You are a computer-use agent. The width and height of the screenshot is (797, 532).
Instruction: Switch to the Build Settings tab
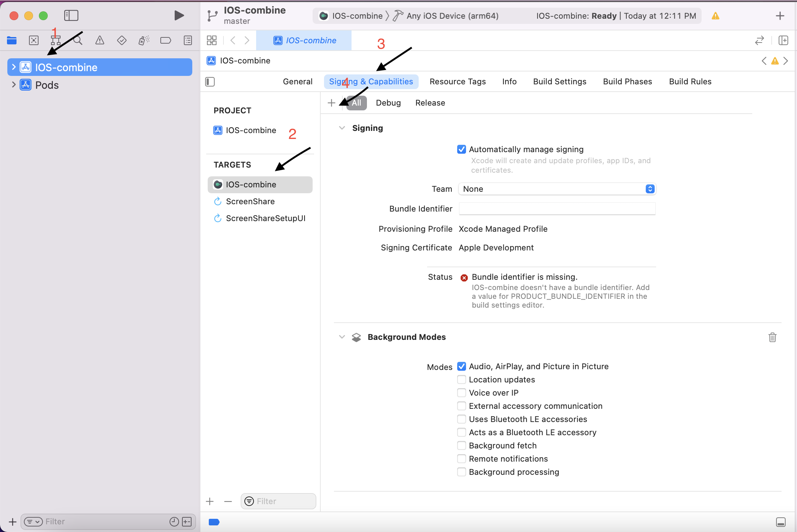560,81
